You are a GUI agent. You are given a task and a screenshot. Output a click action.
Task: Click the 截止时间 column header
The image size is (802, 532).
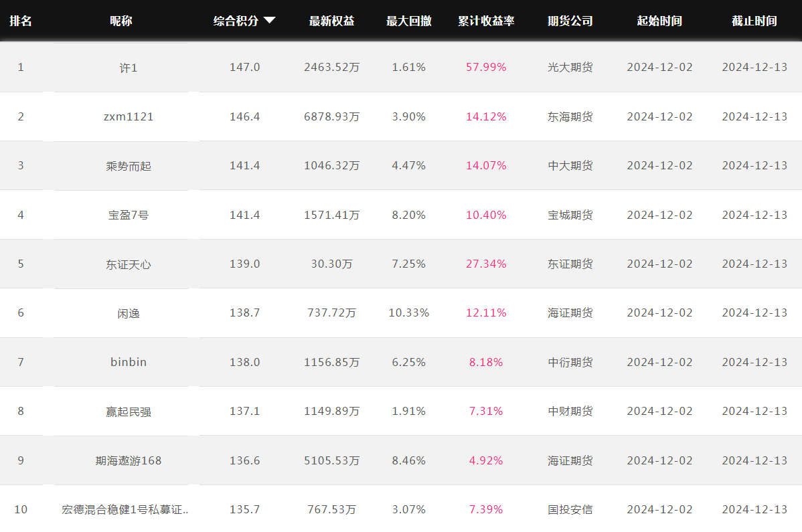point(754,21)
